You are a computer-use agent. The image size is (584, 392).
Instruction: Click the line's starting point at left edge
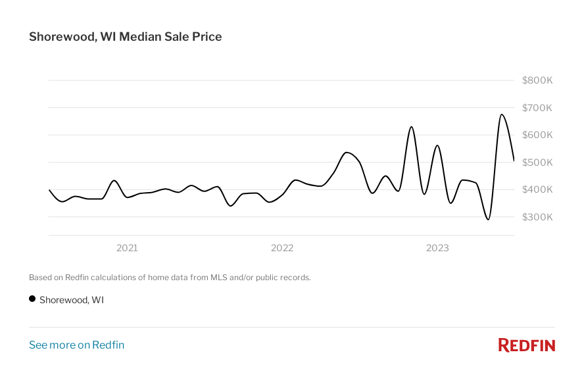(x=49, y=189)
